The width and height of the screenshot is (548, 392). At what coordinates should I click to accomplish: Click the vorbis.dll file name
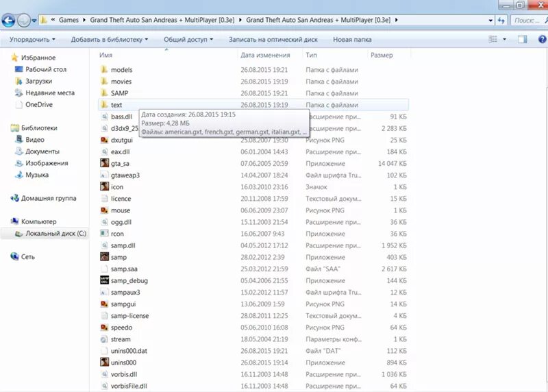[x=124, y=374]
